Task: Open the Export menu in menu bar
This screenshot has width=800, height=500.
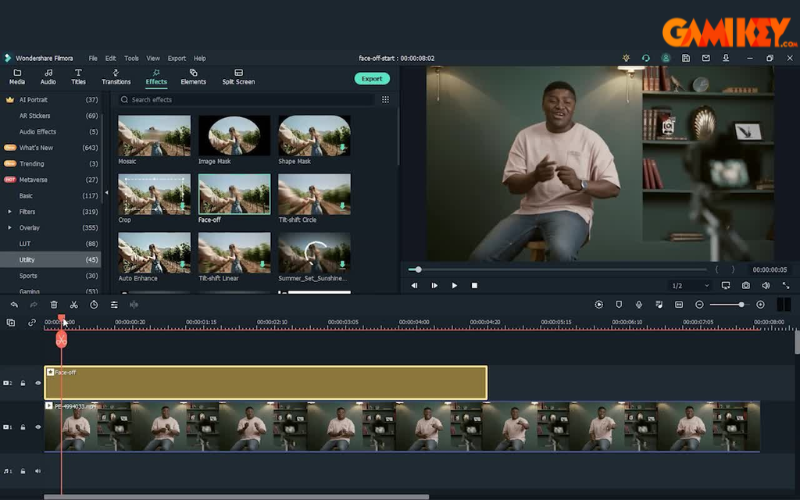Action: point(177,58)
